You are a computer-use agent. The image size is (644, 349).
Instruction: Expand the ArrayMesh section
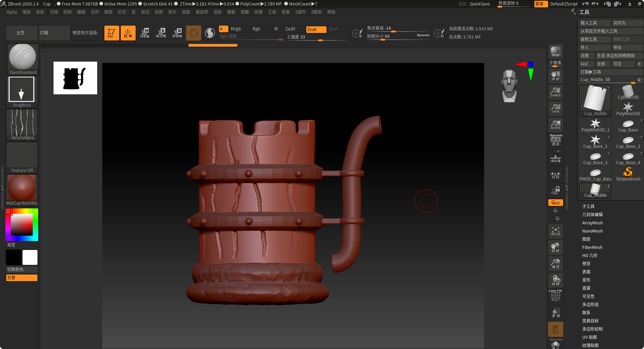click(x=593, y=223)
